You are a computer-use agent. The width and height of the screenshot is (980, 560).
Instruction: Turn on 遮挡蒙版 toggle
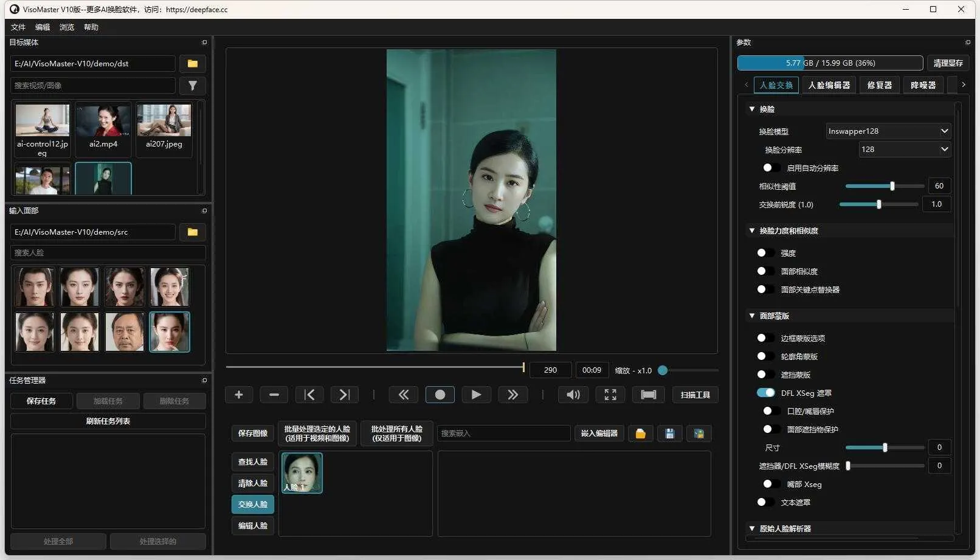765,375
